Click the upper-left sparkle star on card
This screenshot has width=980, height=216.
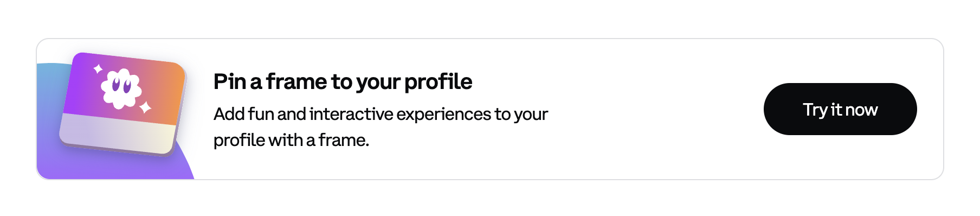click(98, 69)
